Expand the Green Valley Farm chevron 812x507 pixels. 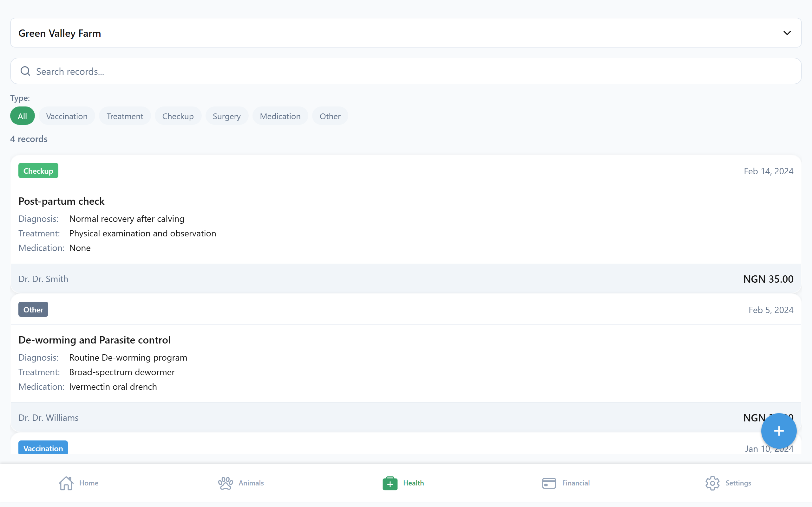(787, 33)
